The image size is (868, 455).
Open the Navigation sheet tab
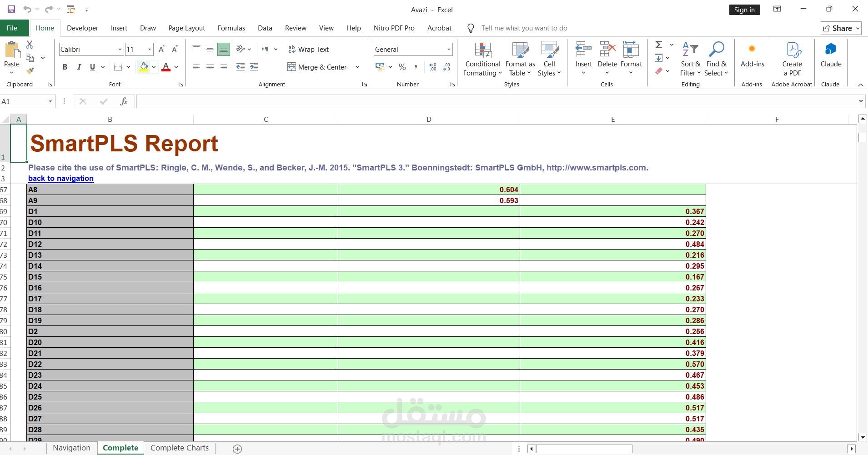(x=71, y=448)
